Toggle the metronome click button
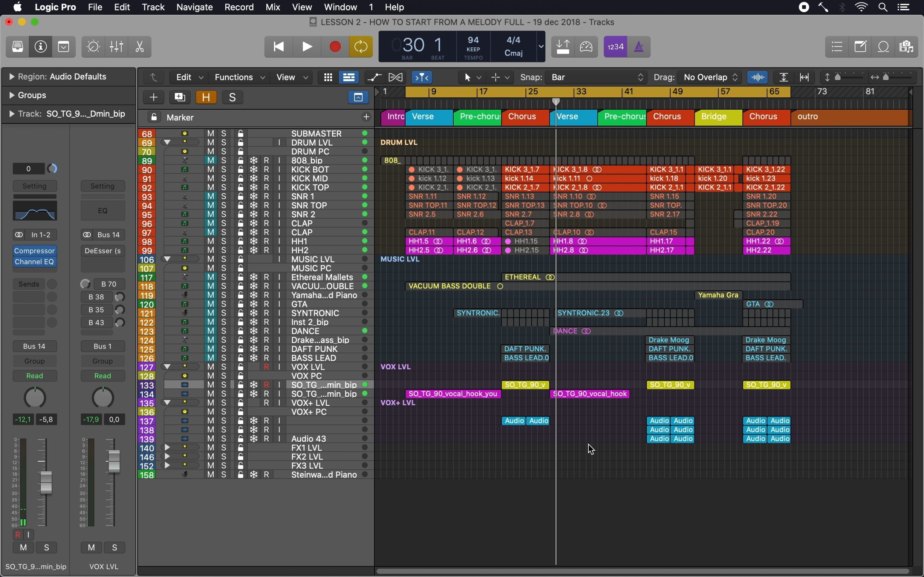This screenshot has width=924, height=577. click(639, 47)
